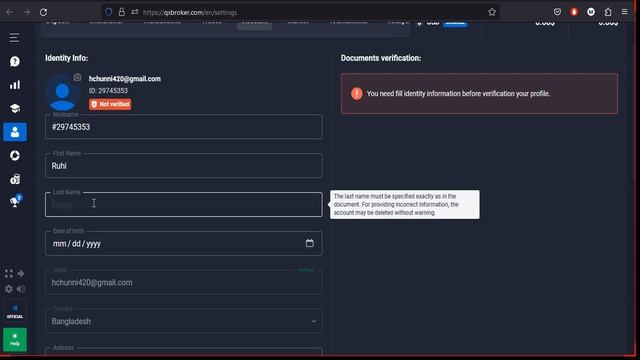Go back with browser back arrow
The image size is (640, 360).
click(10, 12)
